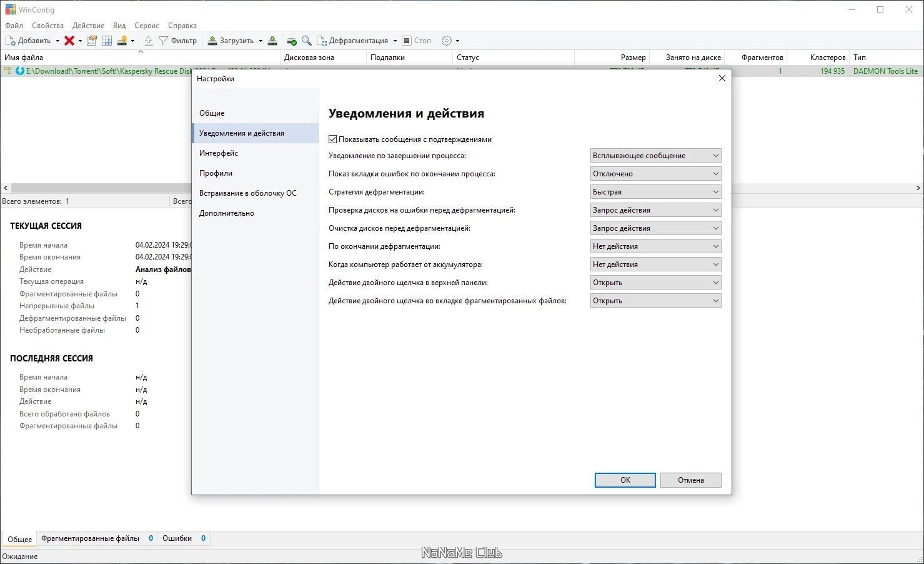Click the grid table icon in toolbar
The image size is (924, 564).
click(107, 41)
